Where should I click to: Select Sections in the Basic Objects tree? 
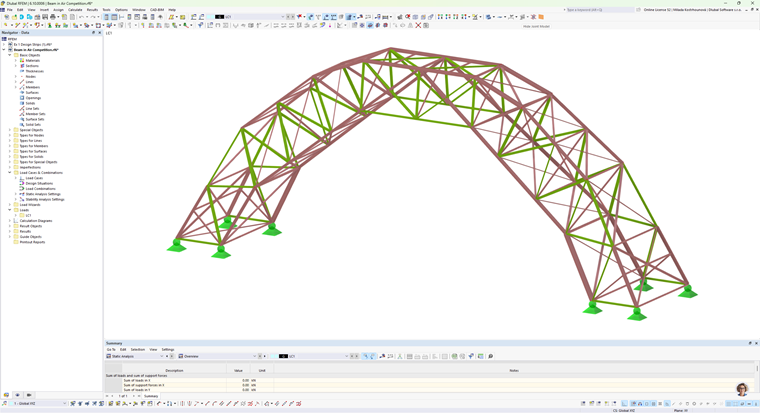point(32,66)
